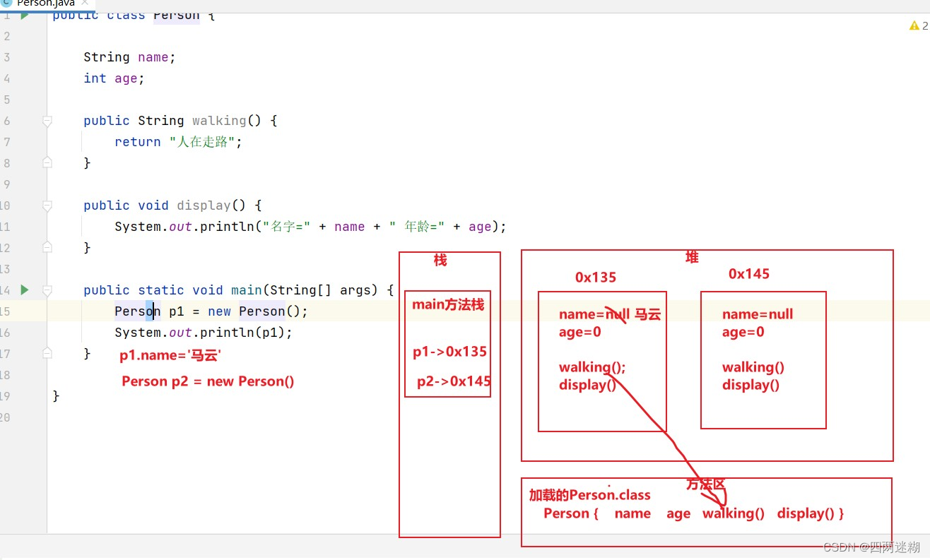Click 'Person' in public class Person declaration
The width and height of the screenshot is (930, 560).
[177, 15]
